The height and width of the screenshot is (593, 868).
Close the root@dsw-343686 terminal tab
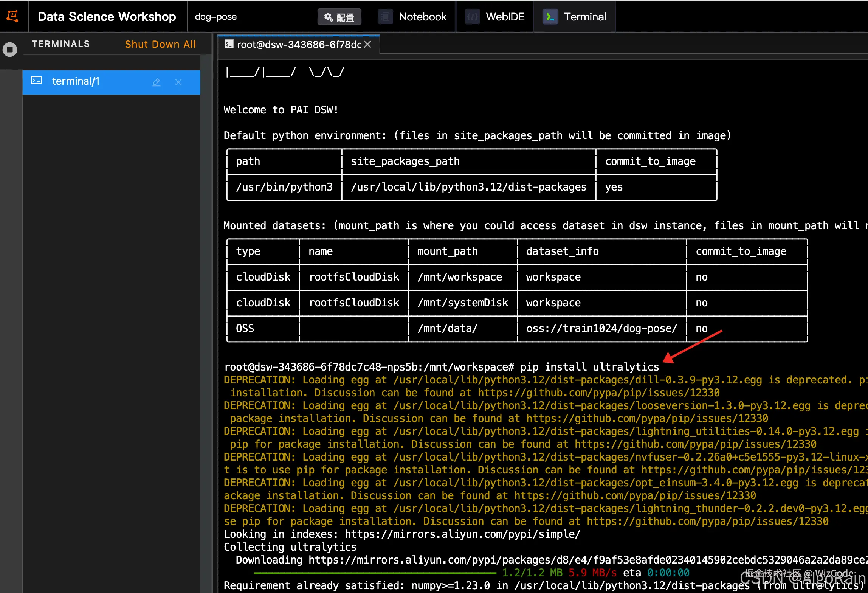pos(367,45)
